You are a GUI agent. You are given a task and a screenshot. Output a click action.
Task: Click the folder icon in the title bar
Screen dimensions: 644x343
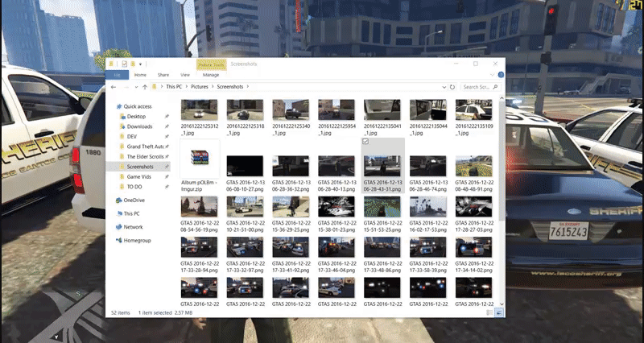click(x=111, y=64)
